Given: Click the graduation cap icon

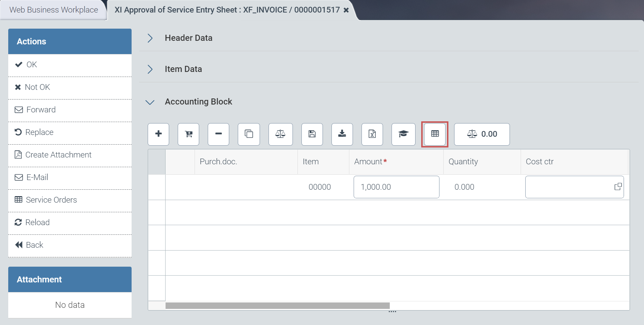Looking at the screenshot, I should point(403,134).
